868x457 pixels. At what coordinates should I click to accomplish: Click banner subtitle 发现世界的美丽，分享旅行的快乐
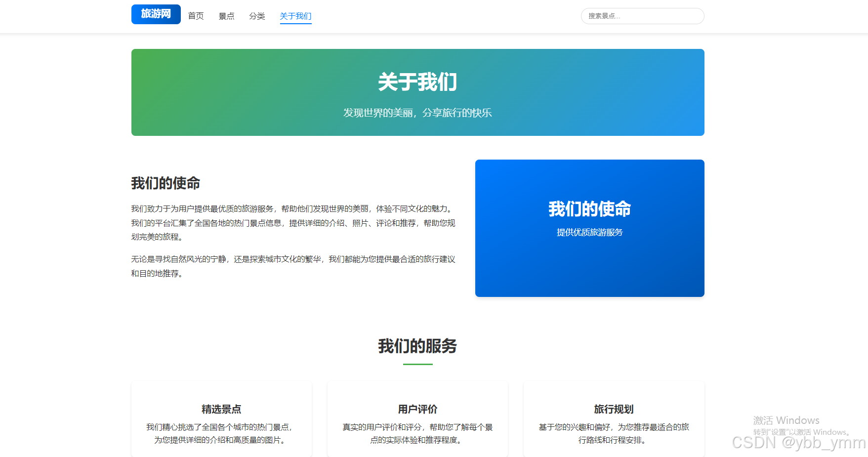pyautogui.click(x=417, y=113)
